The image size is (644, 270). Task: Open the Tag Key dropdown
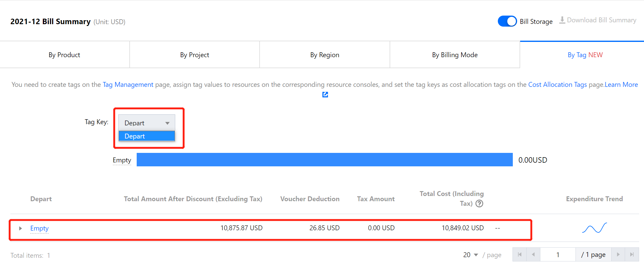tap(147, 123)
